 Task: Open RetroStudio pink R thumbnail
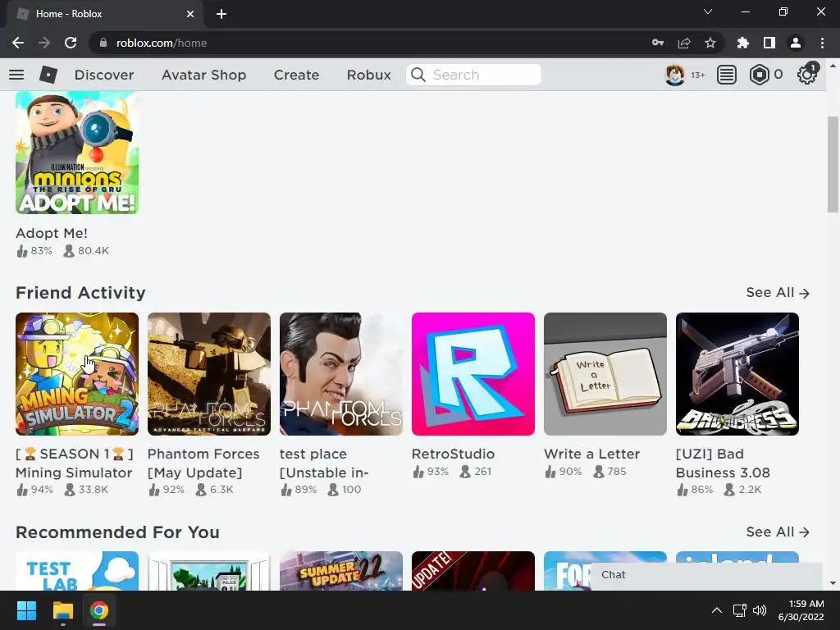pyautogui.click(x=473, y=374)
